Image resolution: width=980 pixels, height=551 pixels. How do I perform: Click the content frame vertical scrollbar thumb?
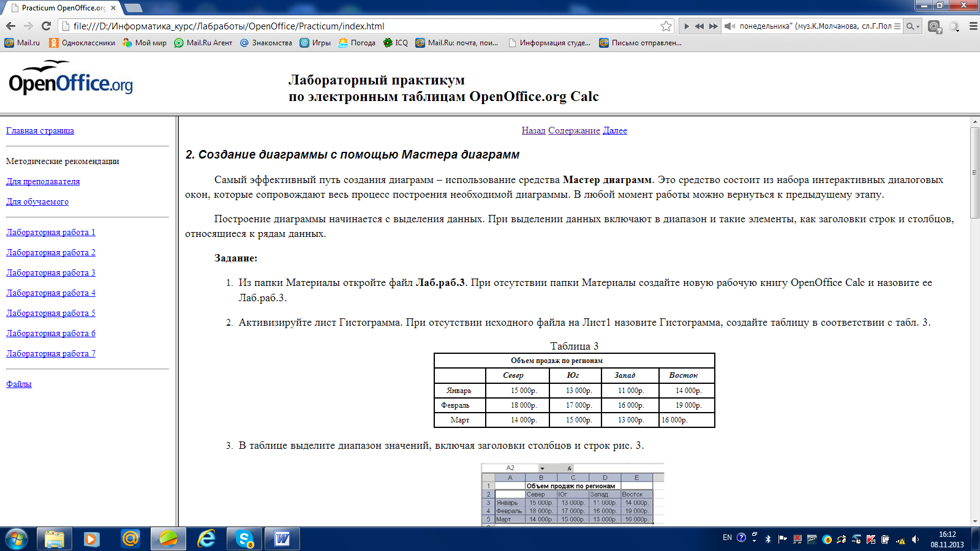point(974,173)
